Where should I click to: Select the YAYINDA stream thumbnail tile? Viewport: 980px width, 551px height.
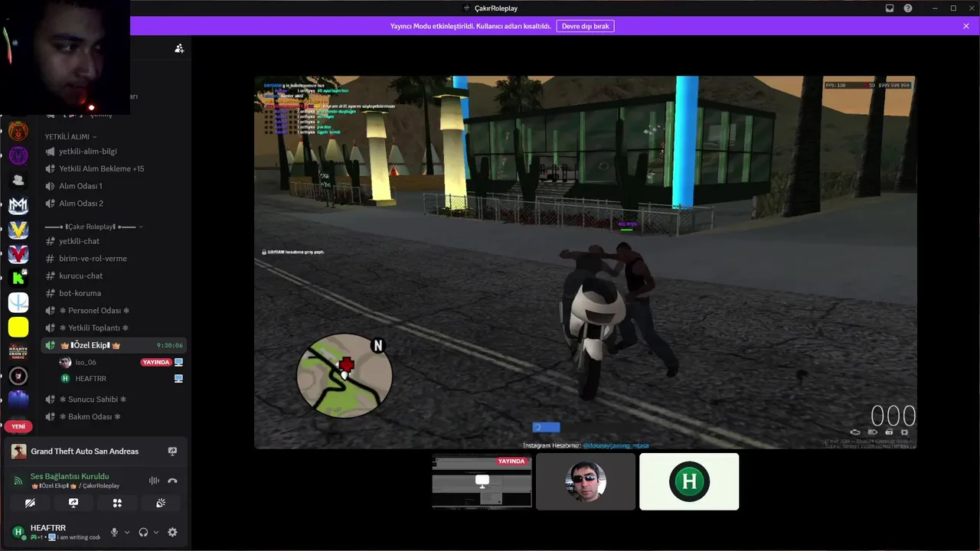click(x=482, y=481)
